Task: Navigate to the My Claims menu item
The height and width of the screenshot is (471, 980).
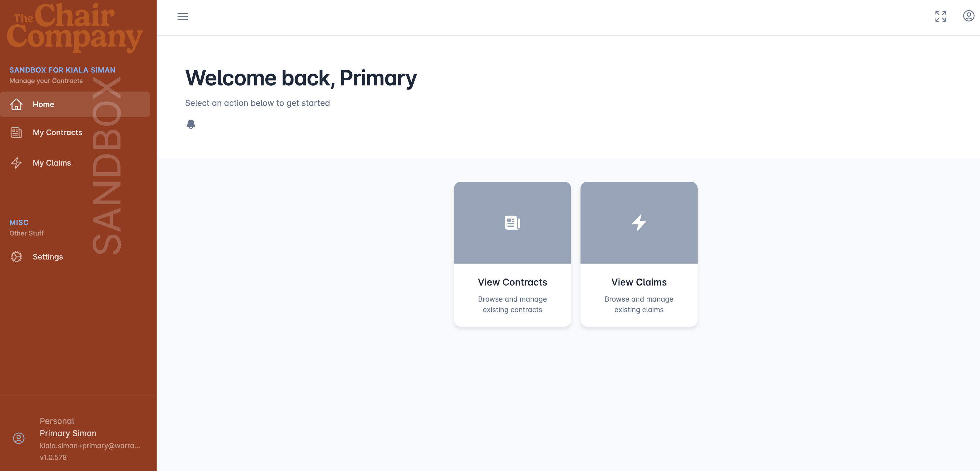Action: click(x=52, y=163)
